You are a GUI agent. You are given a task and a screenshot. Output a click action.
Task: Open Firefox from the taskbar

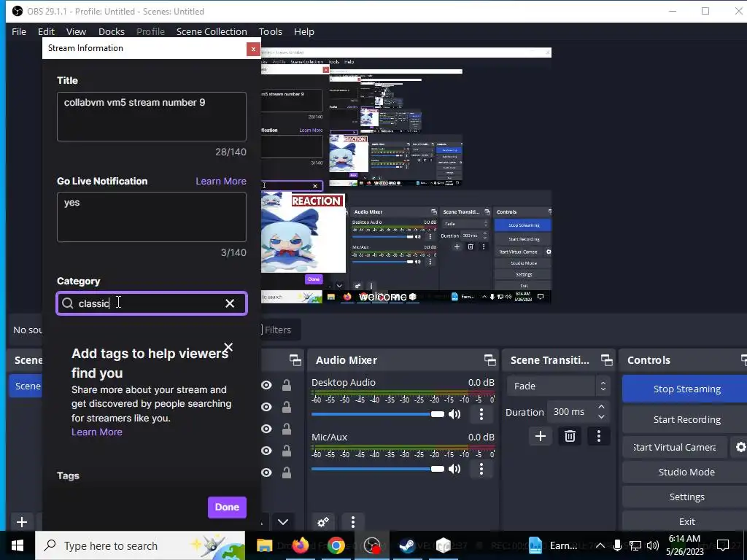[x=300, y=545]
